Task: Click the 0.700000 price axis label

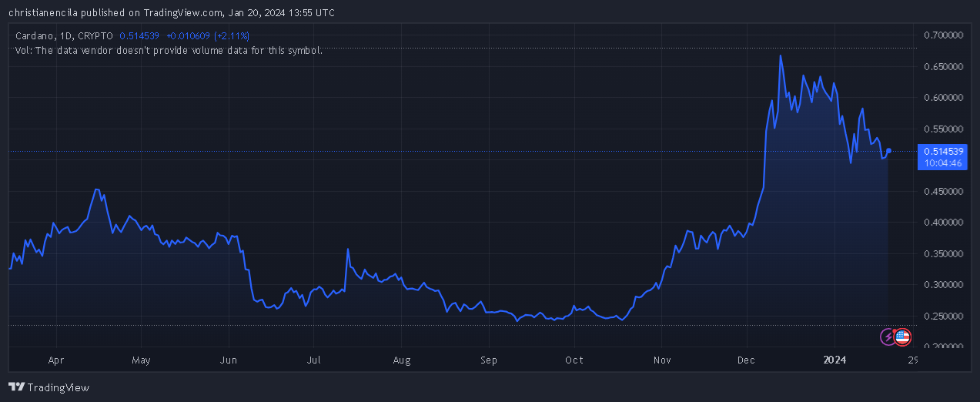Action: point(943,35)
